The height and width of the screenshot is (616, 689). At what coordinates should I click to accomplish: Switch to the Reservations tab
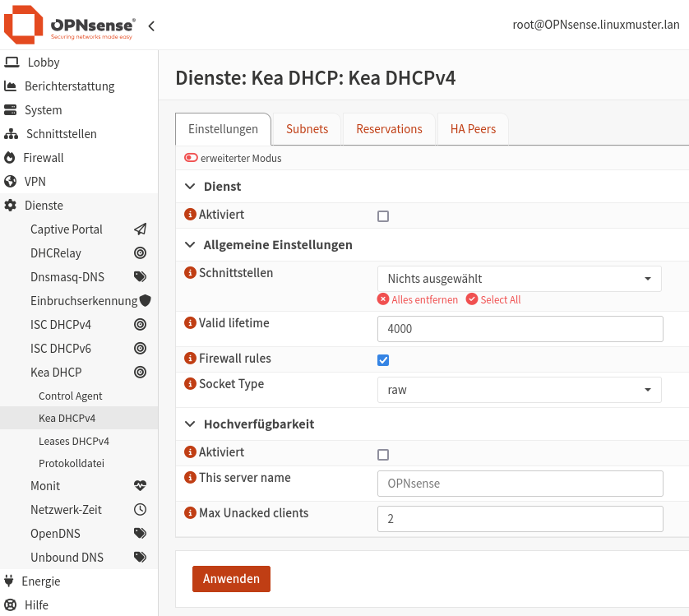point(390,129)
